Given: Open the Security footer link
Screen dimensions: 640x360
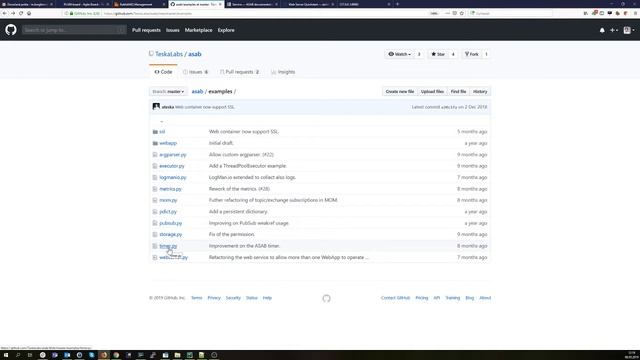Looking at the screenshot, I should [x=233, y=298].
